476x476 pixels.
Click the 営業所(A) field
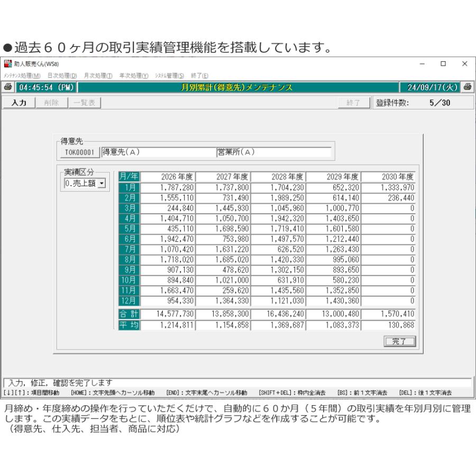pos(273,152)
